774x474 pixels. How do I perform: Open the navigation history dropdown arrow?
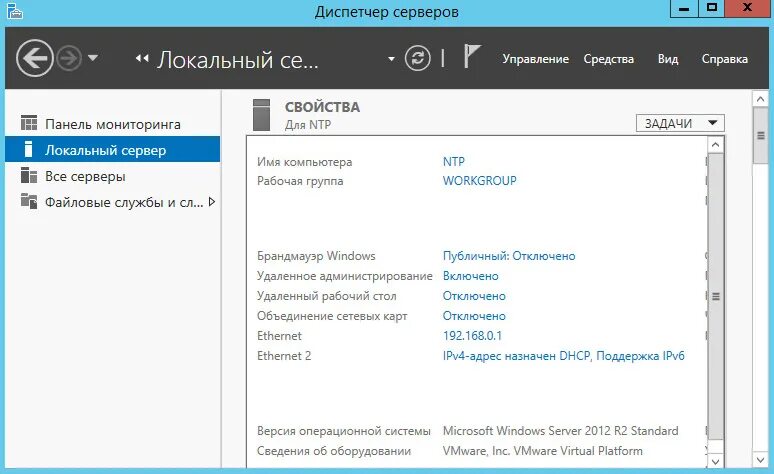click(92, 58)
